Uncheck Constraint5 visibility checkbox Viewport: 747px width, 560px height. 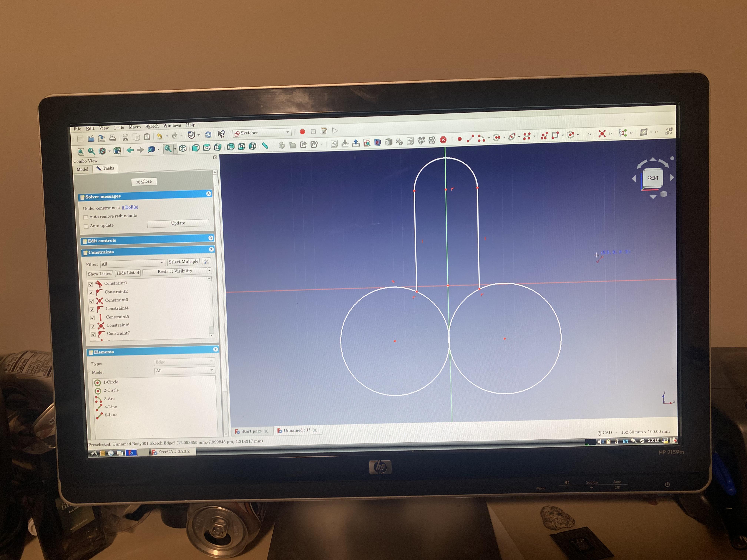coord(92,318)
